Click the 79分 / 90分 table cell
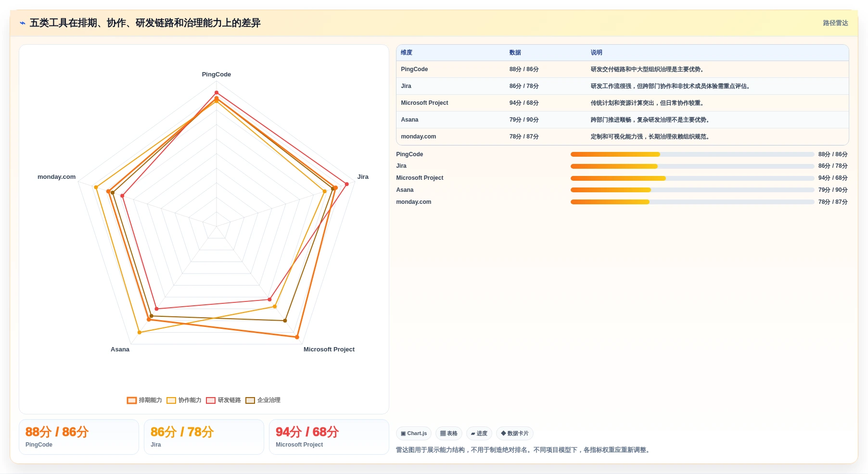Viewport: 868px width, 474px height. tap(524, 120)
